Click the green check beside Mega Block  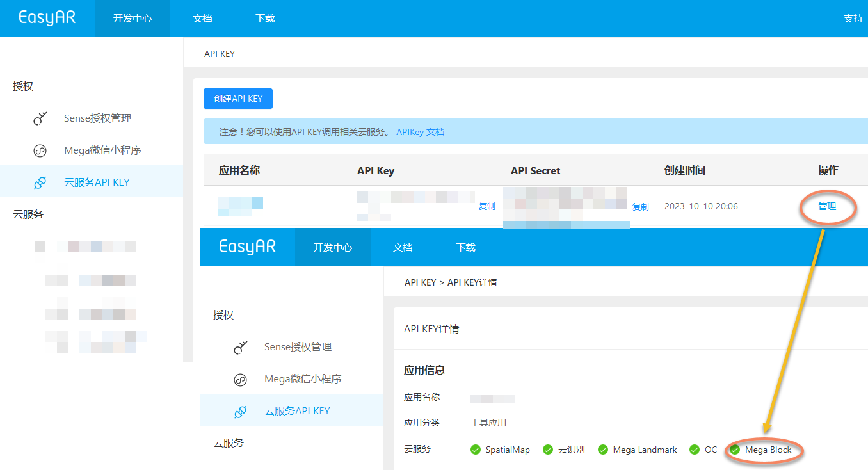tap(734, 449)
